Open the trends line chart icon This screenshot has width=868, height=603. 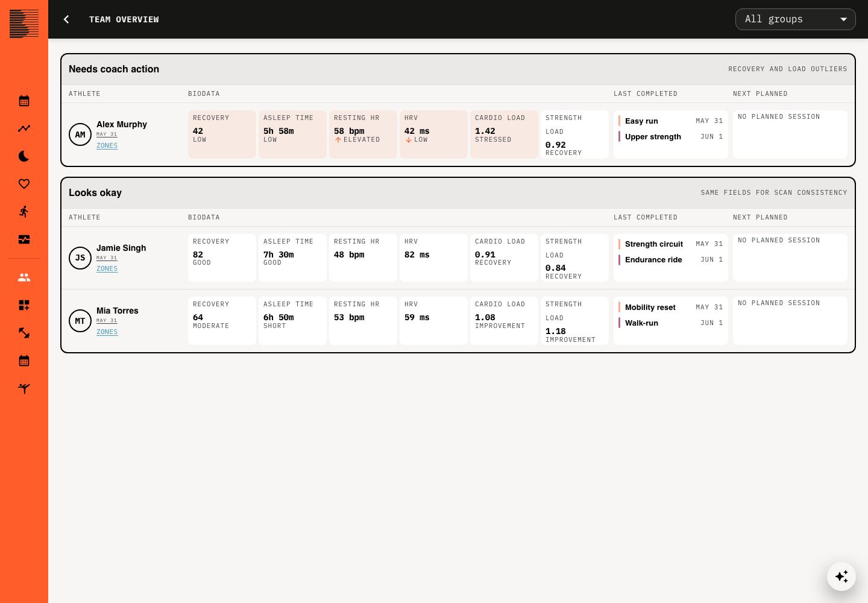tap(24, 128)
